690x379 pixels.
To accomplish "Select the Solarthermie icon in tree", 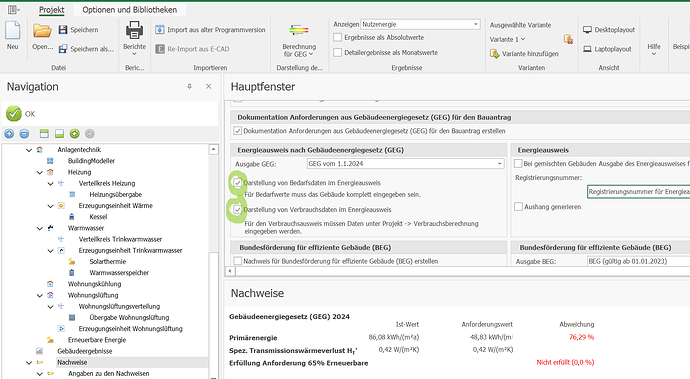I will click(72, 261).
